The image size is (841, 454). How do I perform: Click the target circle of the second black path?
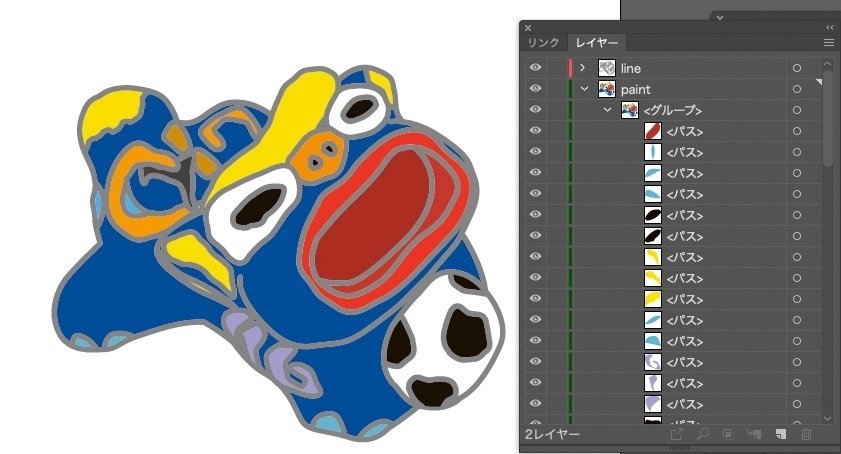797,236
